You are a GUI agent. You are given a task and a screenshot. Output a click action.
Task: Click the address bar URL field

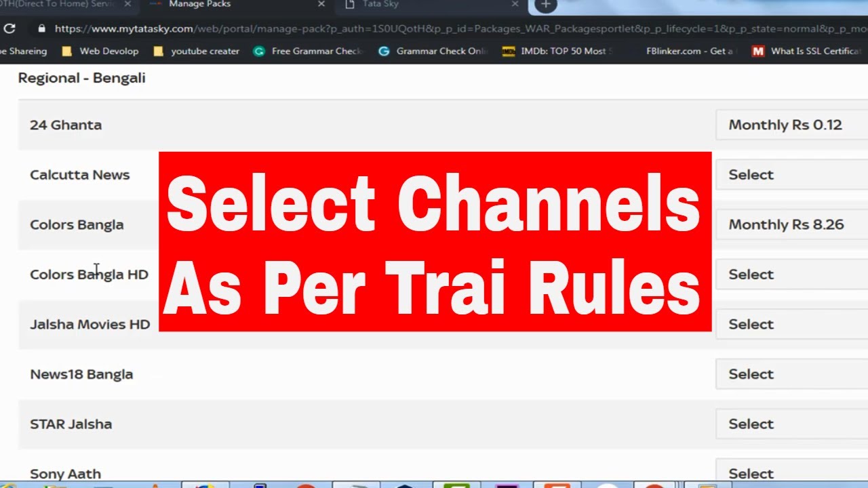pos(460,28)
